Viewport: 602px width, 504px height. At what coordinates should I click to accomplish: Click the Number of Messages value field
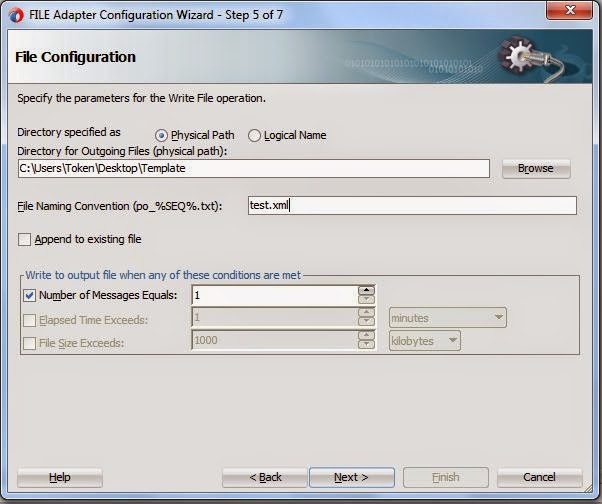point(275,296)
